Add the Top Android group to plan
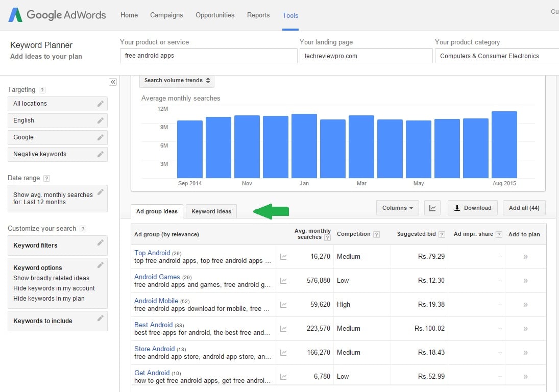This screenshot has width=559, height=392. [x=525, y=256]
